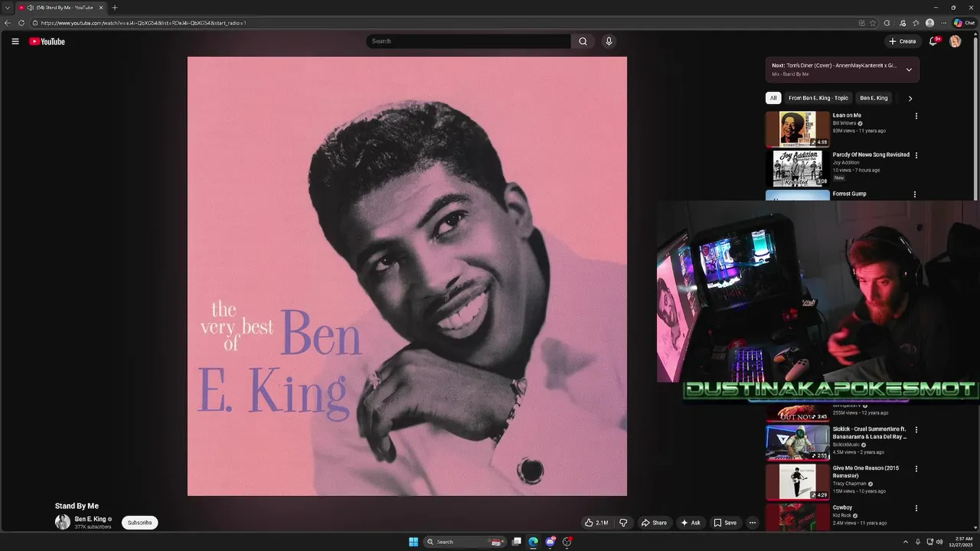The height and width of the screenshot is (551, 980).
Task: Open browser settings and more menu
Action: coord(943,23)
